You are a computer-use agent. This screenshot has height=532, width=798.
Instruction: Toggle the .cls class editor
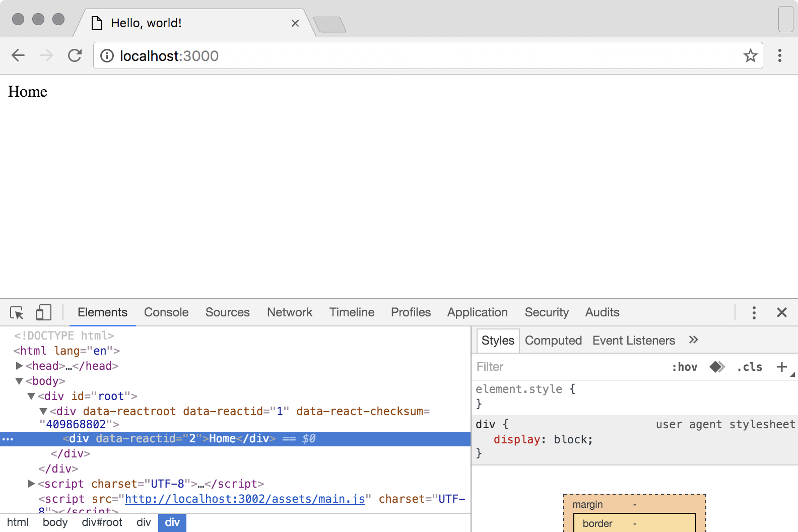(x=750, y=367)
